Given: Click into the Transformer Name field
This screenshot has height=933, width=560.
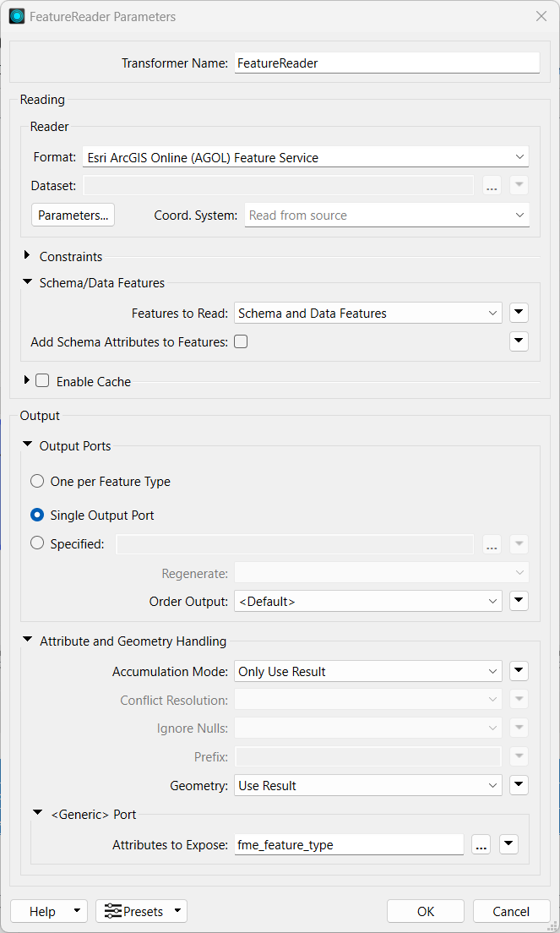Looking at the screenshot, I should (x=387, y=63).
